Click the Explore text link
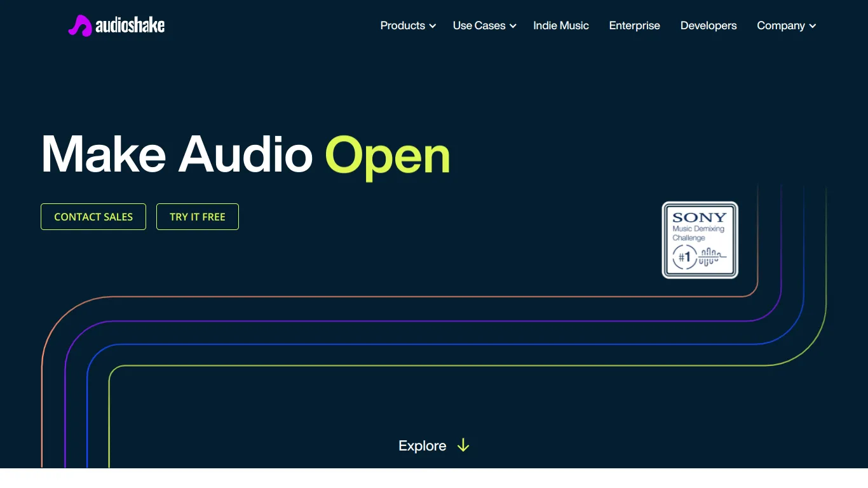Viewport: 868px width, 488px height. (423, 445)
